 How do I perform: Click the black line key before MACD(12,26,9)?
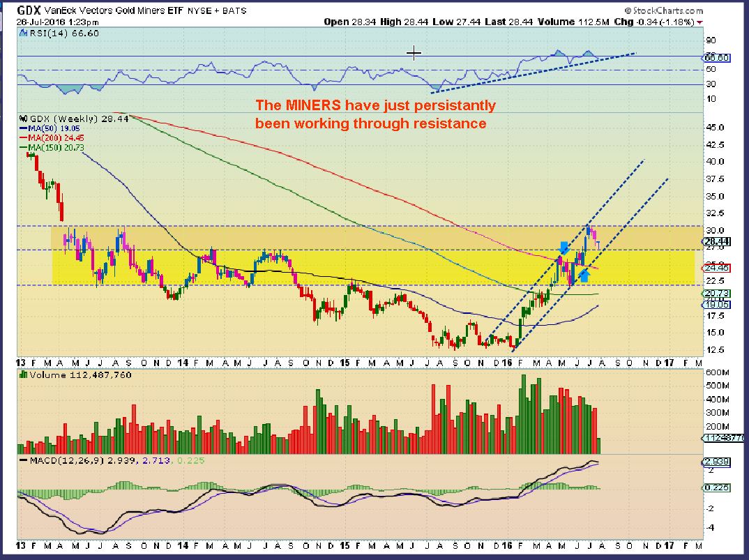click(23, 460)
